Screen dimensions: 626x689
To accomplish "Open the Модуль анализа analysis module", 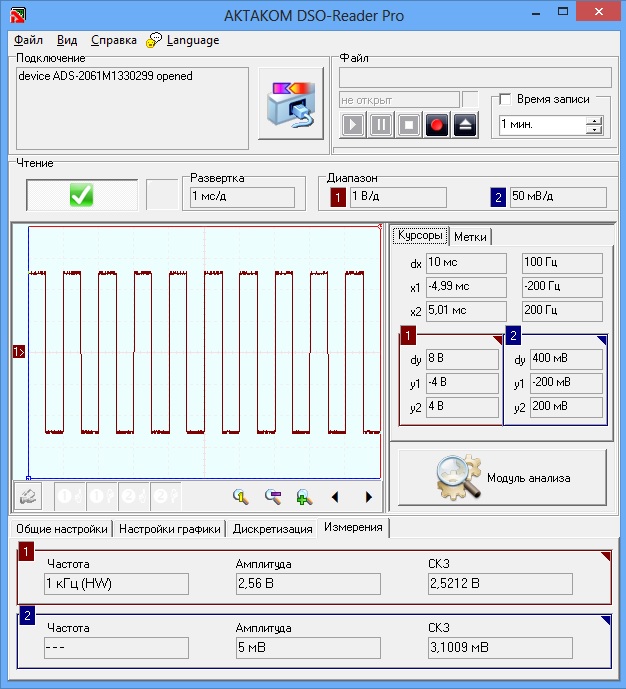I will click(502, 478).
